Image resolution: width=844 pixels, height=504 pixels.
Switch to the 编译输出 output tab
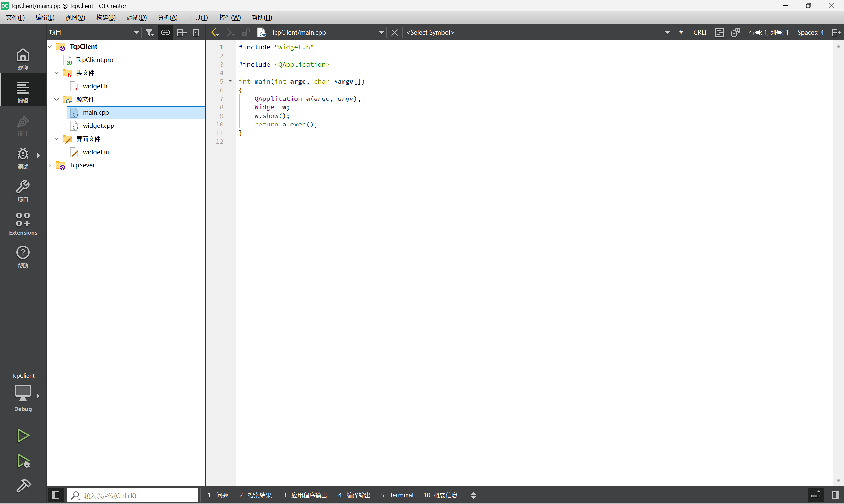tap(354, 495)
